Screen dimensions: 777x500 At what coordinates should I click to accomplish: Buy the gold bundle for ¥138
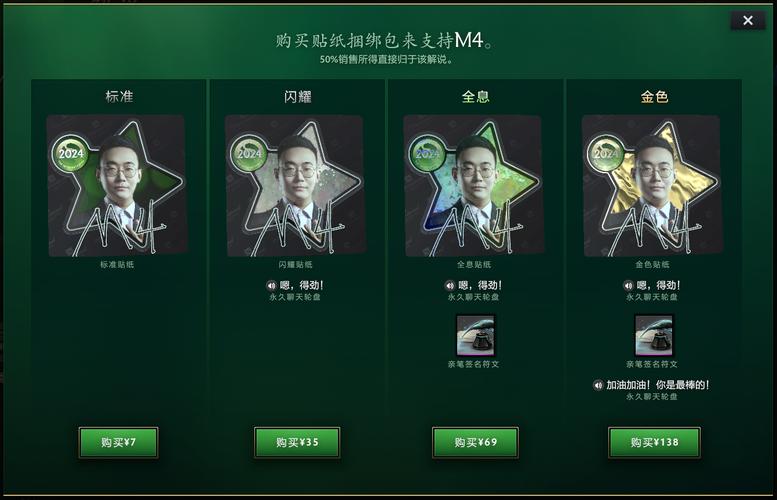pos(654,442)
